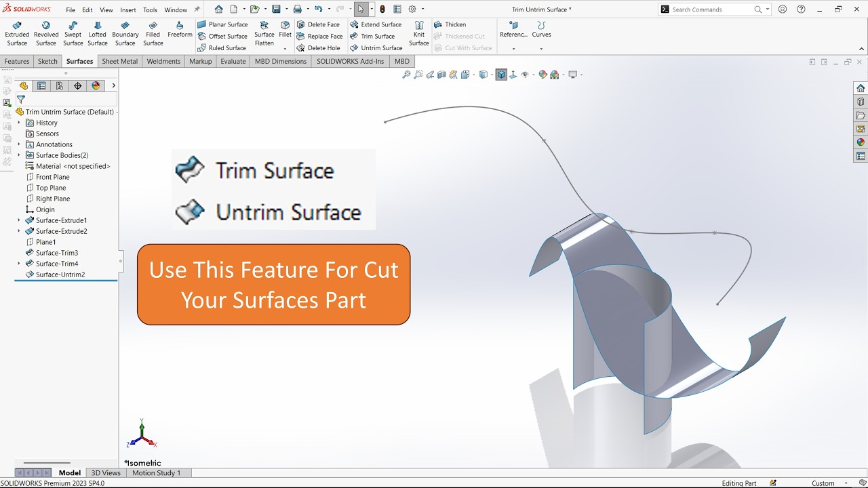Start the Lofted Surface command
Viewport: 868px width, 488px height.
98,34
